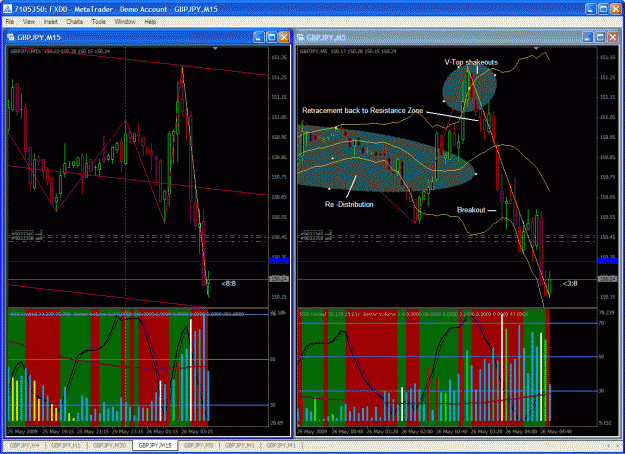Maximize the GBPJPY,M15 chart window

(271, 37)
